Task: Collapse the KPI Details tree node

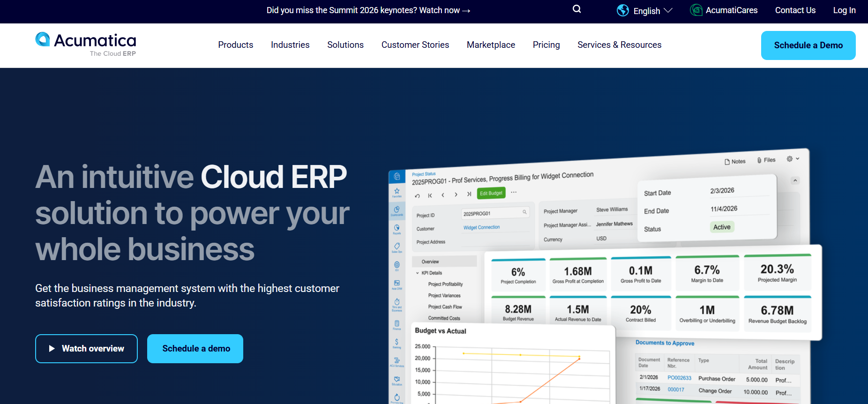Action: point(418,273)
